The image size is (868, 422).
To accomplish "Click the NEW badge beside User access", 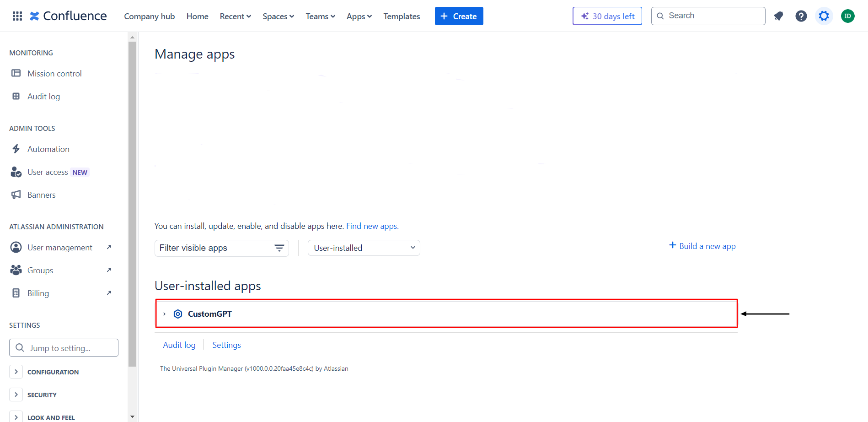I will click(x=80, y=173).
